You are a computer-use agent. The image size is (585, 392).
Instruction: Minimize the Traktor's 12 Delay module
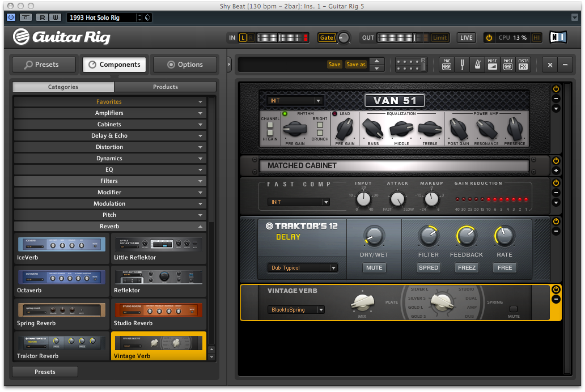tap(556, 231)
